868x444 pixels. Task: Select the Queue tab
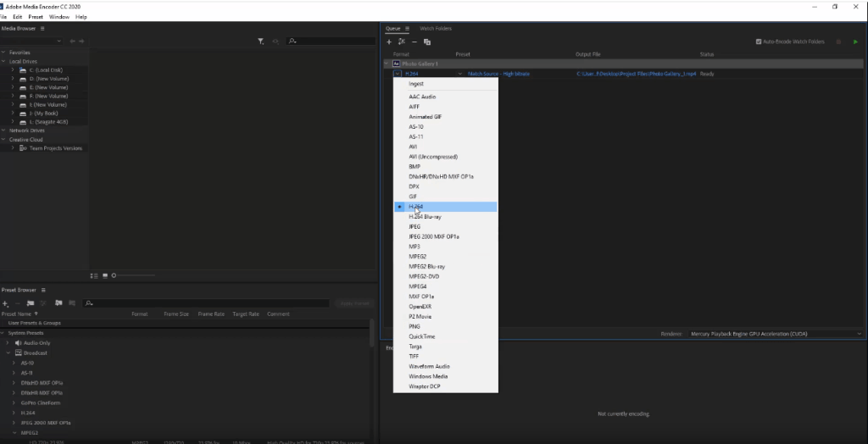click(393, 28)
